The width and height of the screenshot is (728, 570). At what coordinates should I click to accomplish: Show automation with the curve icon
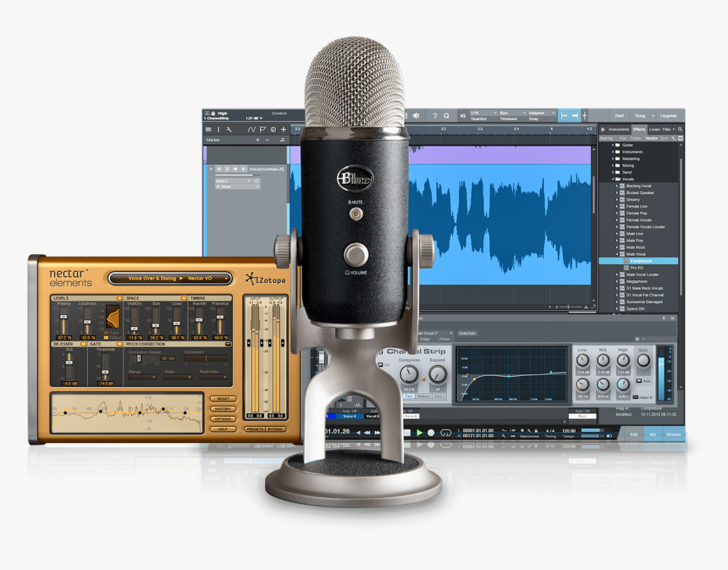point(251,130)
